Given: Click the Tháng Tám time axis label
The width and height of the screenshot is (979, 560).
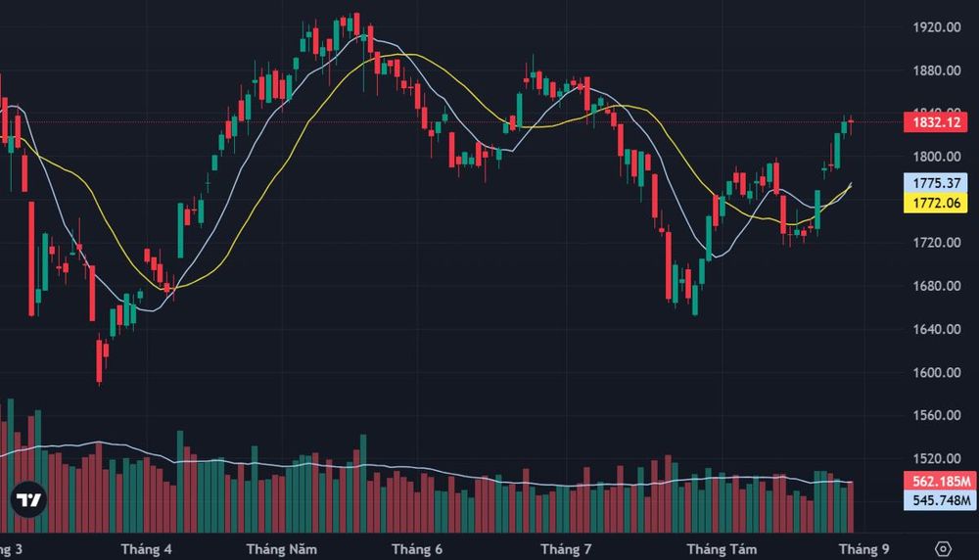Looking at the screenshot, I should tap(722, 549).
